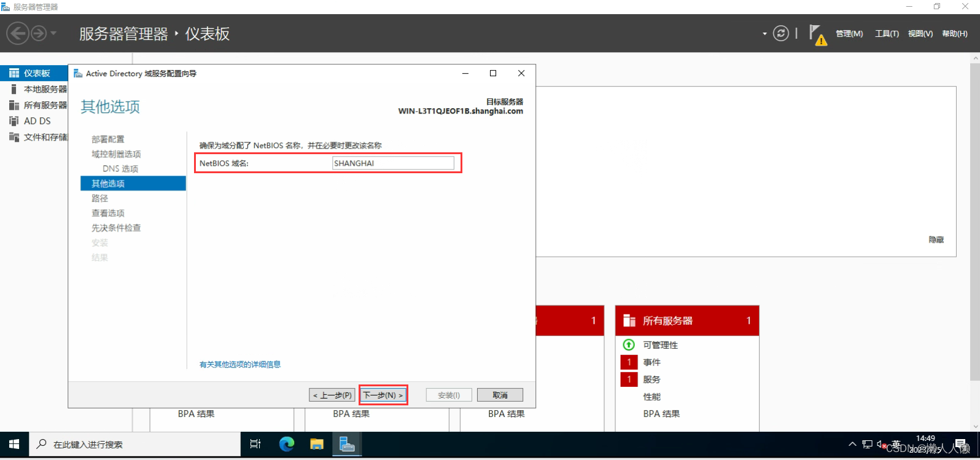
Task: Open 有关其他选项的详细信息 link
Action: pyautogui.click(x=240, y=364)
